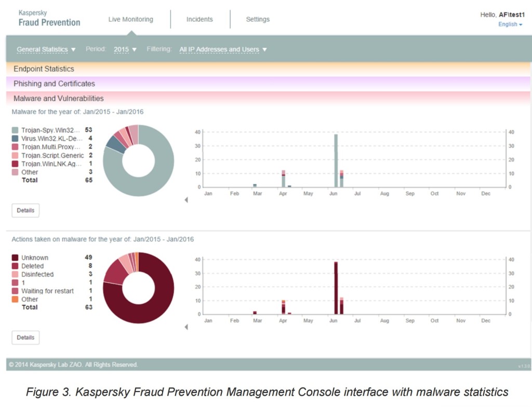Select Live Monitoring in the navigation bar
532x417 pixels.
click(131, 19)
